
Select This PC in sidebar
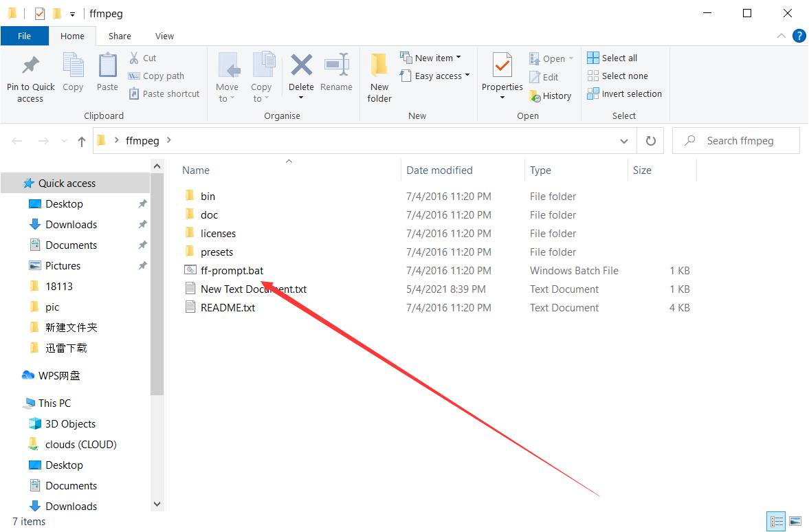pos(54,403)
